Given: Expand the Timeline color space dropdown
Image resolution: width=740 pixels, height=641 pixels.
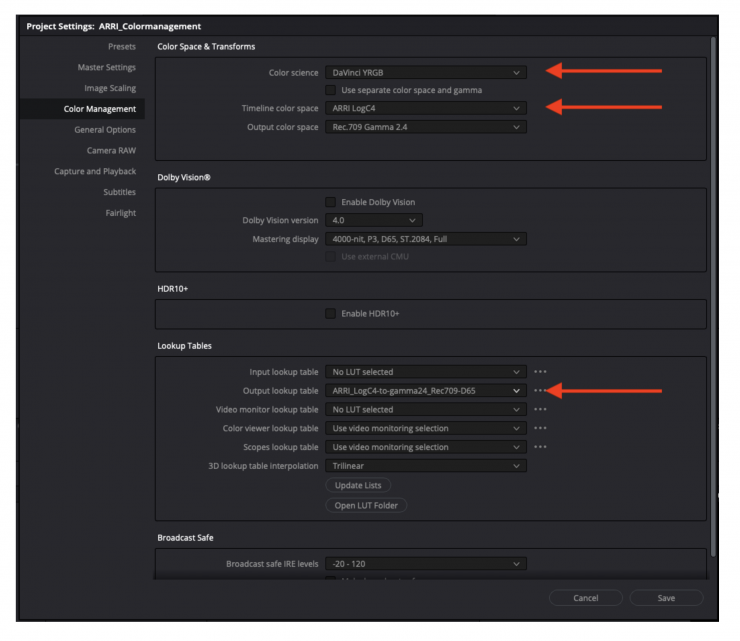Looking at the screenshot, I should (425, 108).
